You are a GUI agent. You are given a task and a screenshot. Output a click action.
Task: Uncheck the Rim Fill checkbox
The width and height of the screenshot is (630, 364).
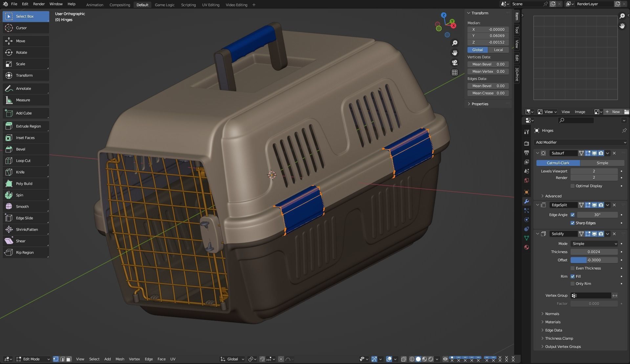tap(573, 276)
